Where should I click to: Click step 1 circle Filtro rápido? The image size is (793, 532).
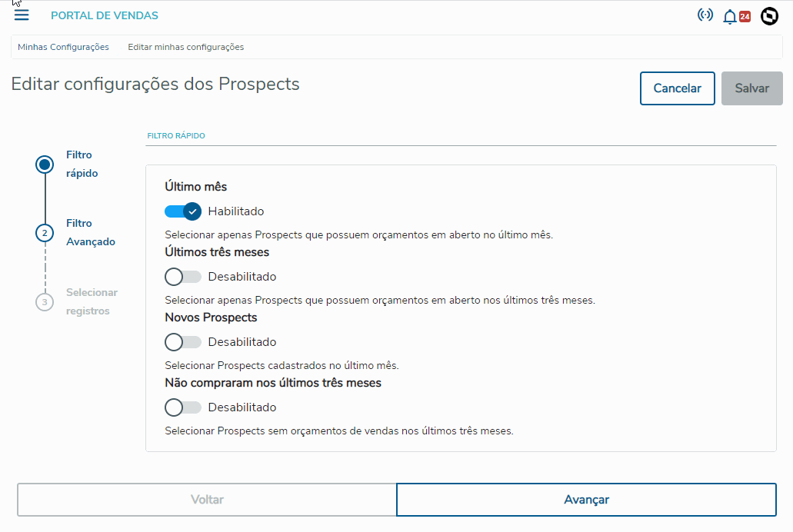tap(45, 164)
